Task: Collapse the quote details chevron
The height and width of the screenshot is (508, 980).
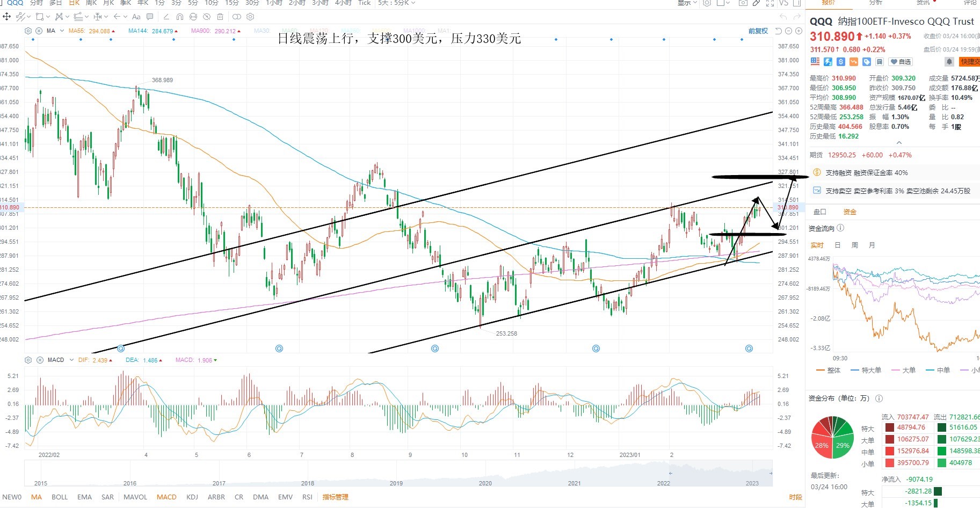Action: [899, 143]
